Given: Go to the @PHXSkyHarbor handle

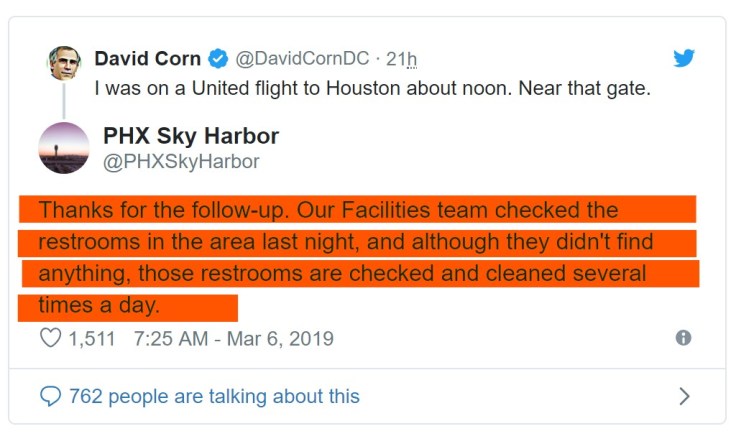Looking at the screenshot, I should click(x=181, y=161).
